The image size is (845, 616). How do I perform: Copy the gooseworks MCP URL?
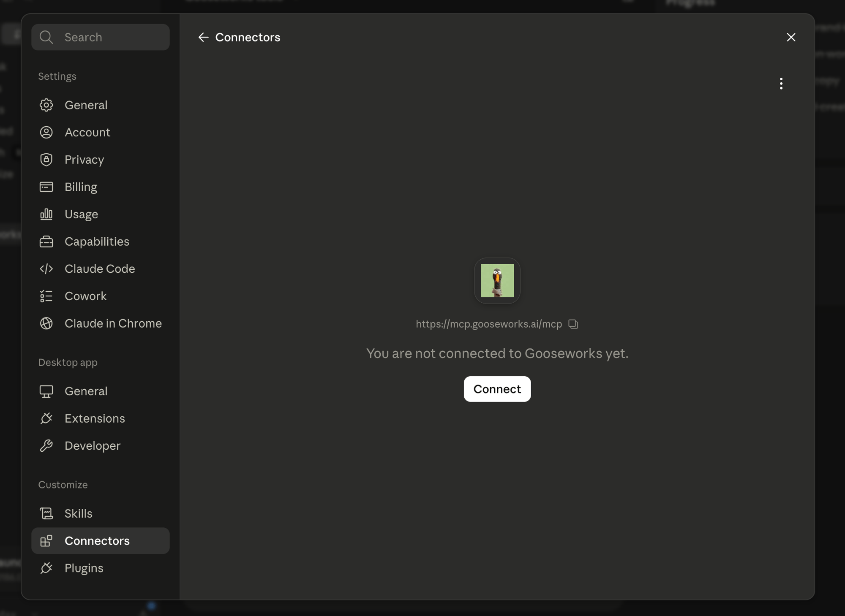coord(573,324)
